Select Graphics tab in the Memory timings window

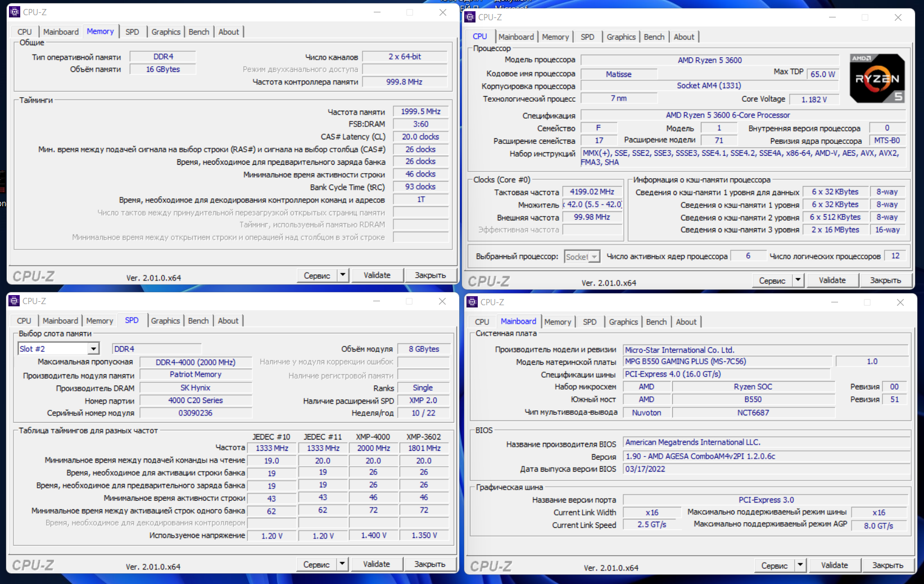166,32
